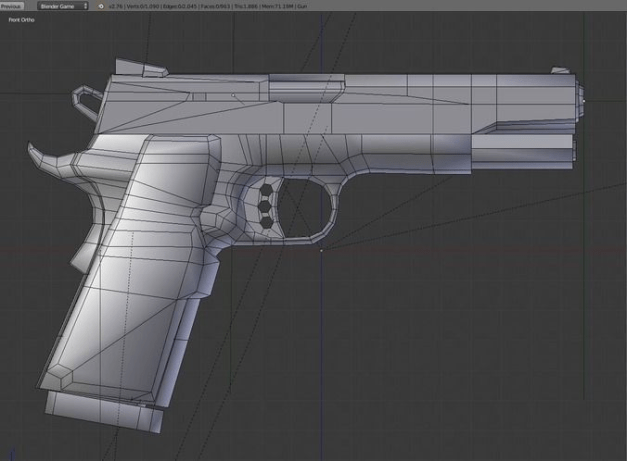Click the Previous button in the header
Viewport: 627px width, 461px height.
12,6
